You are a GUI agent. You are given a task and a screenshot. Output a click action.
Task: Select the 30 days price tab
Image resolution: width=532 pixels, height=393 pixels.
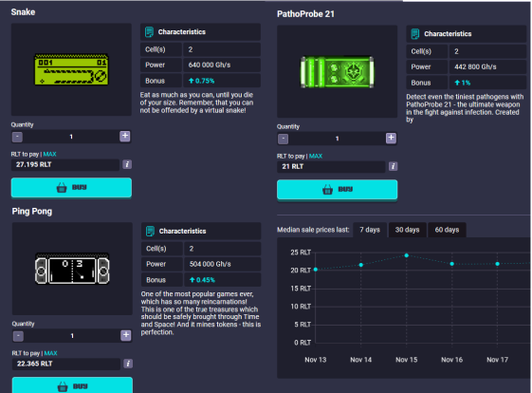pyautogui.click(x=407, y=230)
